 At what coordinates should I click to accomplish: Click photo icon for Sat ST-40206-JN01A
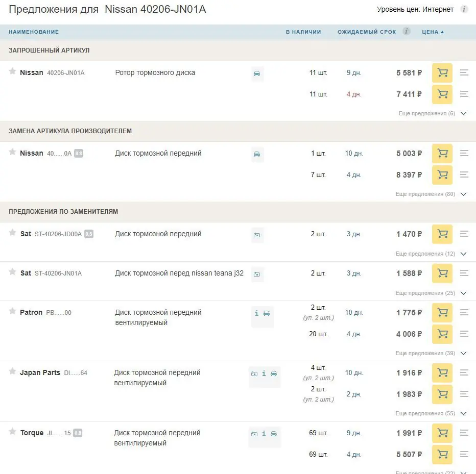(x=257, y=275)
